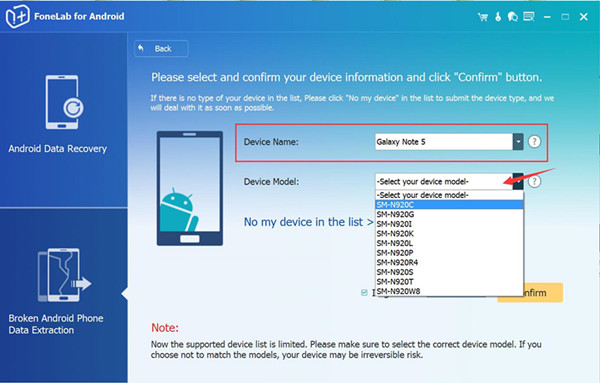Click the register key icon in title bar
The image size is (600, 383).
[498, 16]
